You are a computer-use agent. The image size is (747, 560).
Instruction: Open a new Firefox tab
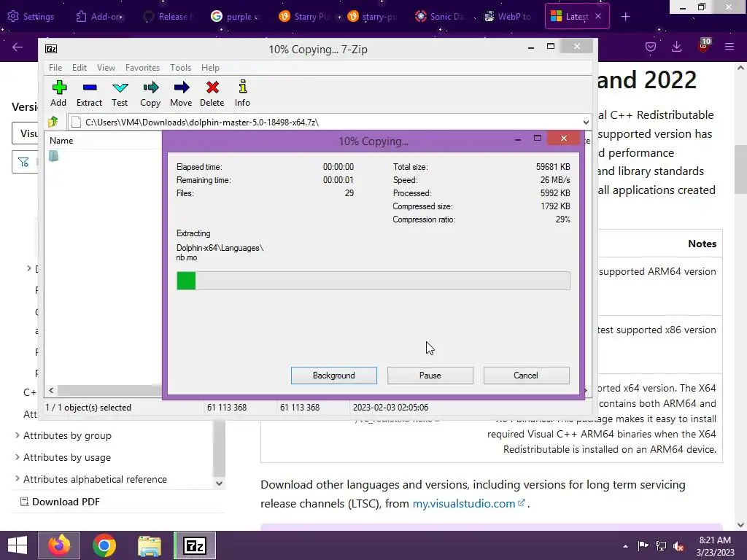click(625, 17)
